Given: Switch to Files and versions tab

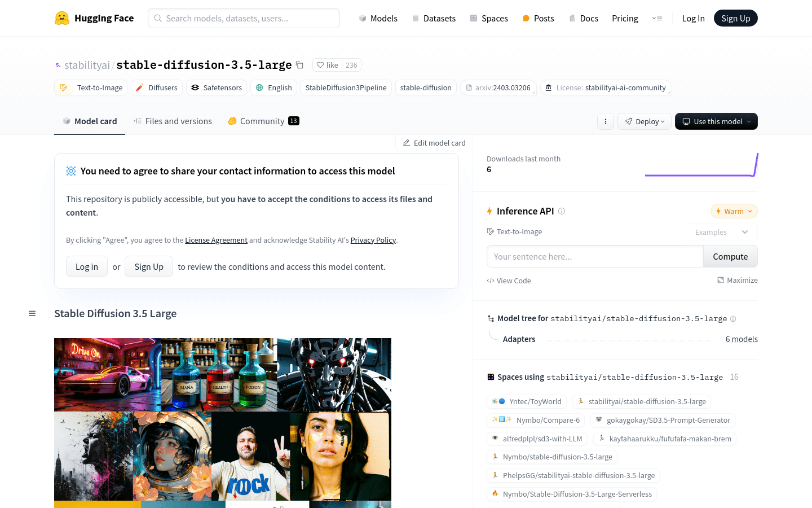Looking at the screenshot, I should point(173,121).
